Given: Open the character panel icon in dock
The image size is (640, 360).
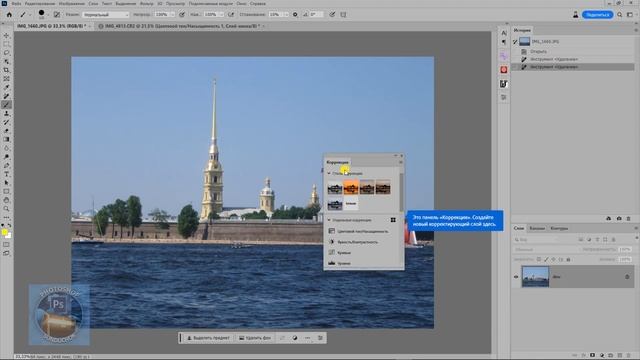Looking at the screenshot, I should (x=504, y=33).
